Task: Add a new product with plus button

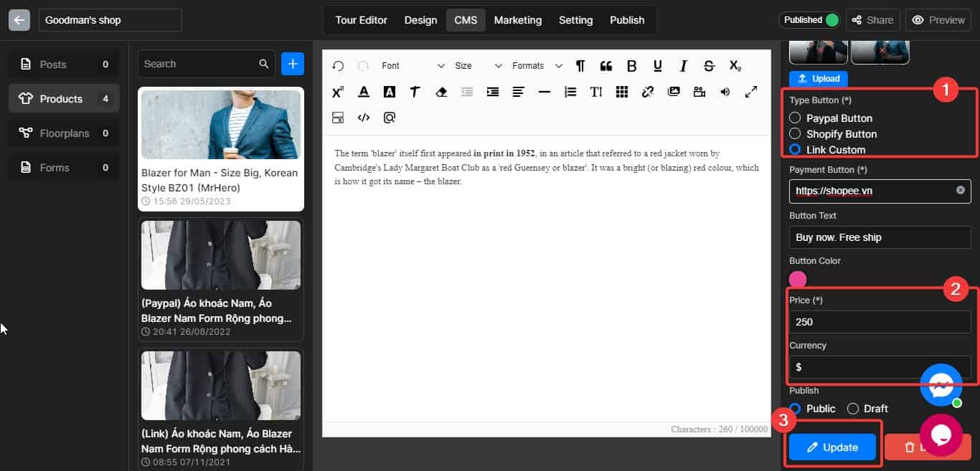Action: click(x=293, y=64)
